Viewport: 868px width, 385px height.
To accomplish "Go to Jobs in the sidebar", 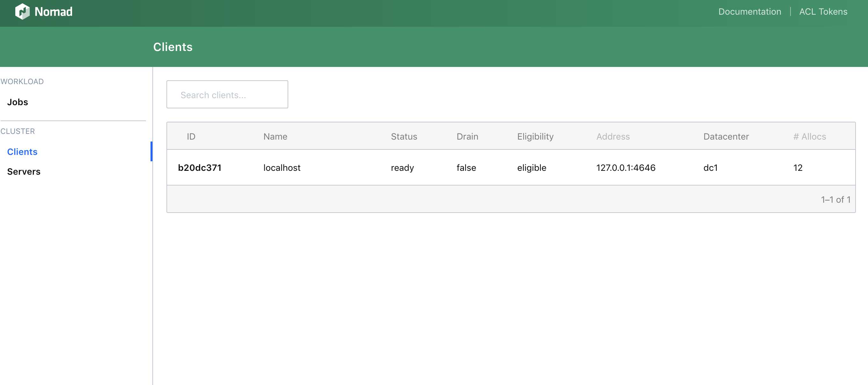I will click(x=18, y=102).
